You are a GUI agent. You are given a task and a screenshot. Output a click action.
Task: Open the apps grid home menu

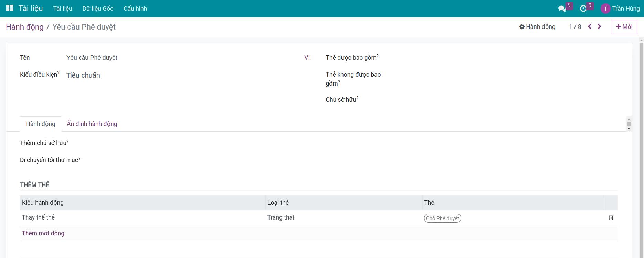[x=10, y=8]
